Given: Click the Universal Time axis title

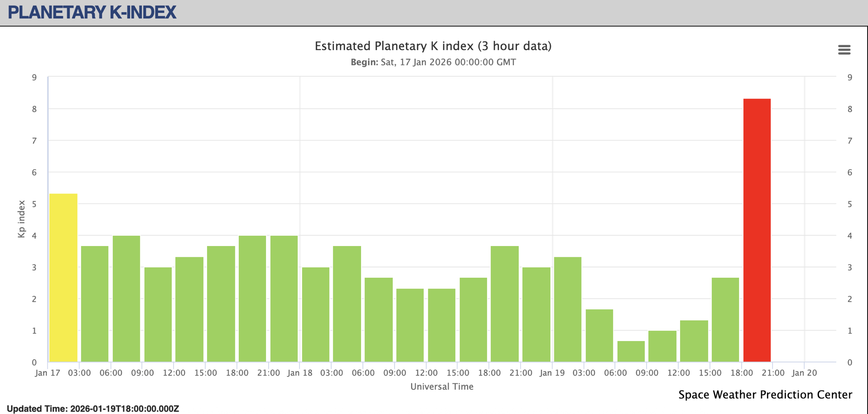Looking at the screenshot, I should point(442,386).
